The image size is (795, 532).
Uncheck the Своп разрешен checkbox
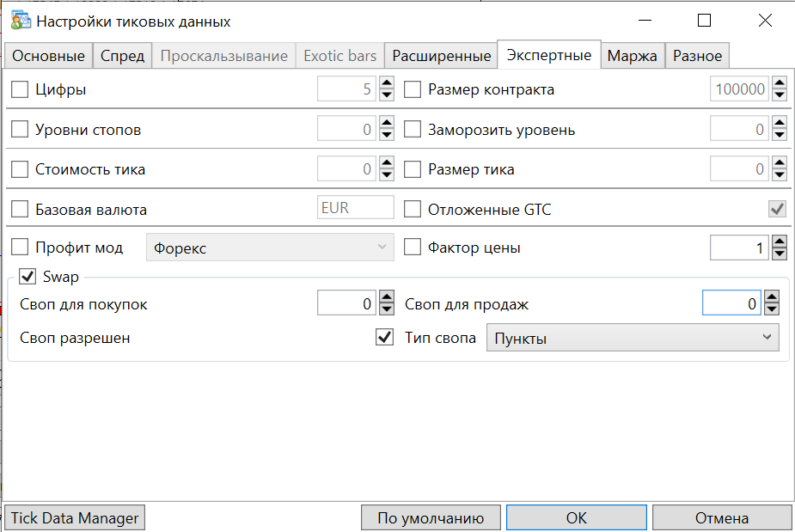click(x=384, y=337)
